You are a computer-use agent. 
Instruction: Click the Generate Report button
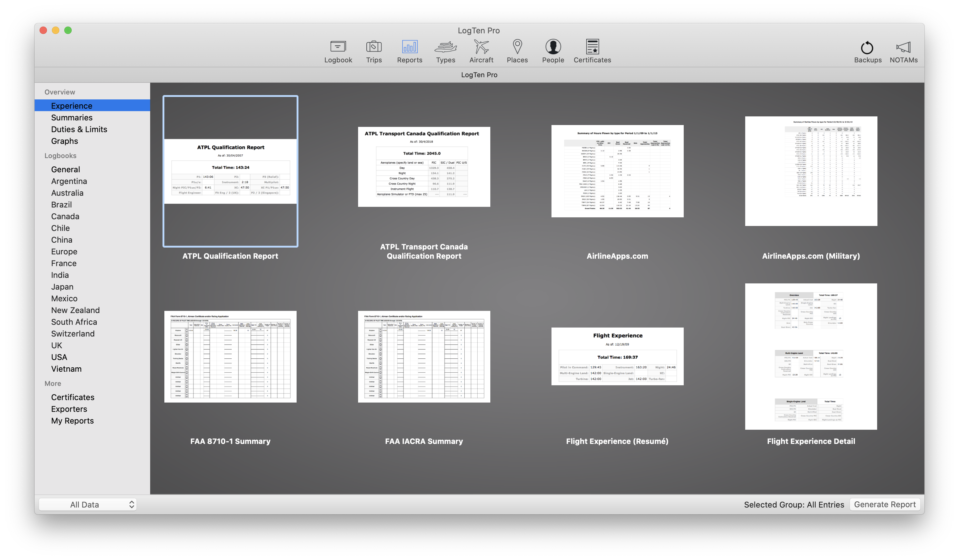[885, 504]
